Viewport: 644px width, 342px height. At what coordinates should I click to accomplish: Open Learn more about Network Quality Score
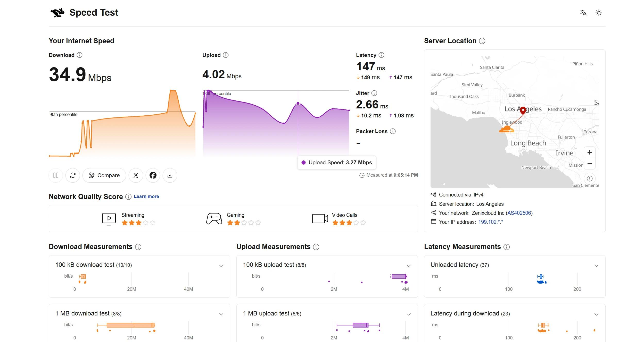click(146, 196)
